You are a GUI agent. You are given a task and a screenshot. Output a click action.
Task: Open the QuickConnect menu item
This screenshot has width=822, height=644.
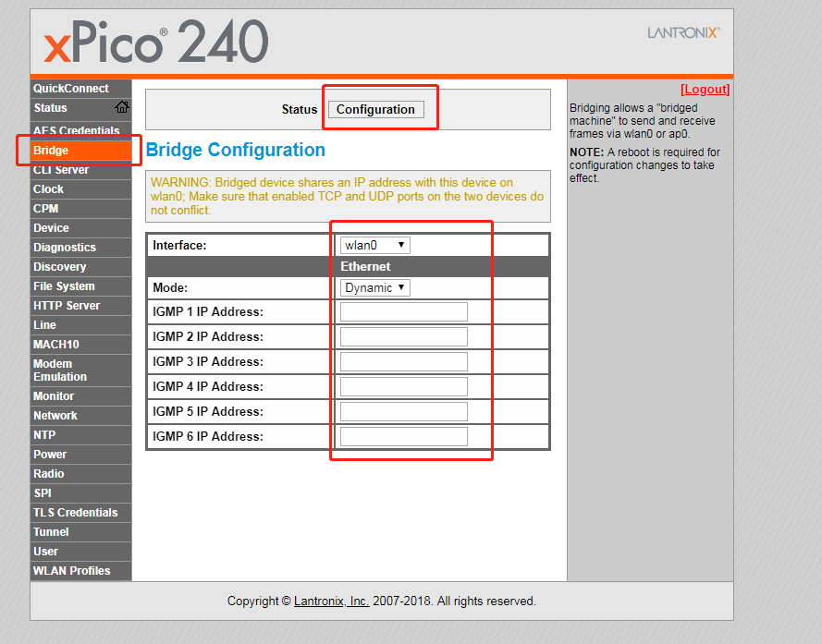(80, 89)
